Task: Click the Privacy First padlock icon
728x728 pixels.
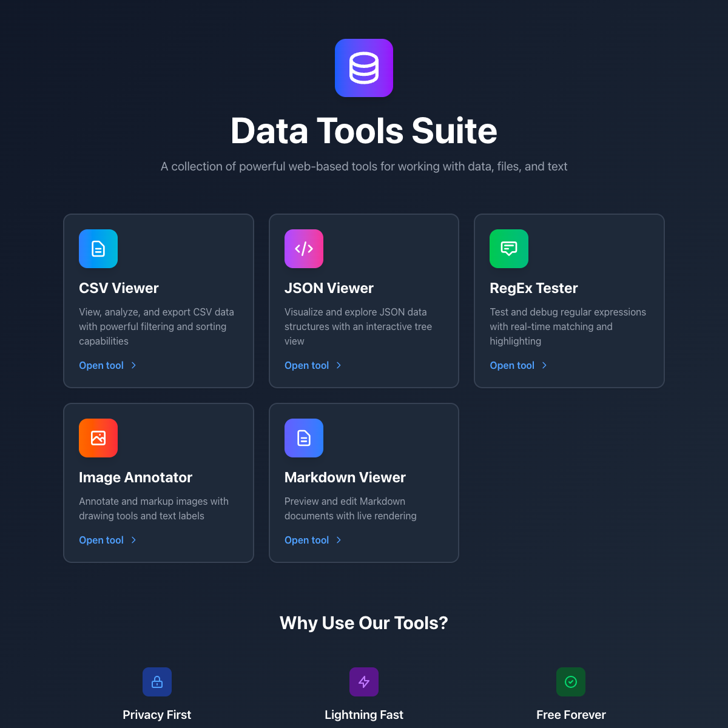Action: (x=157, y=682)
